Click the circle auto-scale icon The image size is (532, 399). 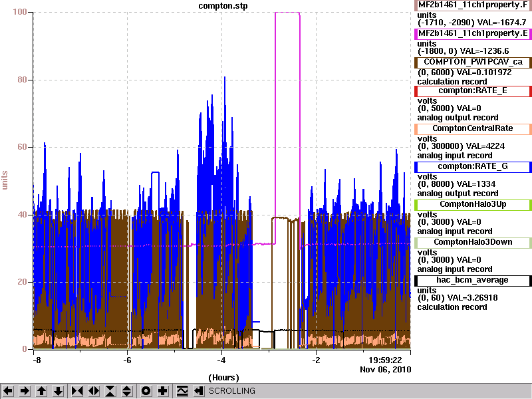pos(146,391)
